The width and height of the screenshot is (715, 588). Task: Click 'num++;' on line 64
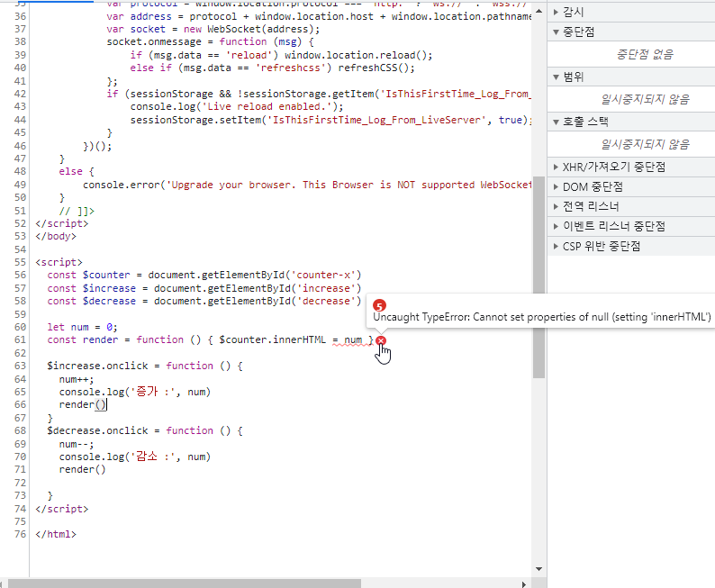pyautogui.click(x=77, y=379)
